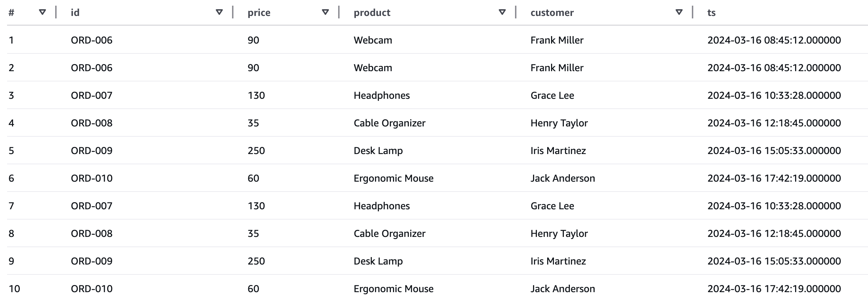This screenshot has width=868, height=301.
Task: Select the Headphones cell in row 3
Action: (382, 95)
